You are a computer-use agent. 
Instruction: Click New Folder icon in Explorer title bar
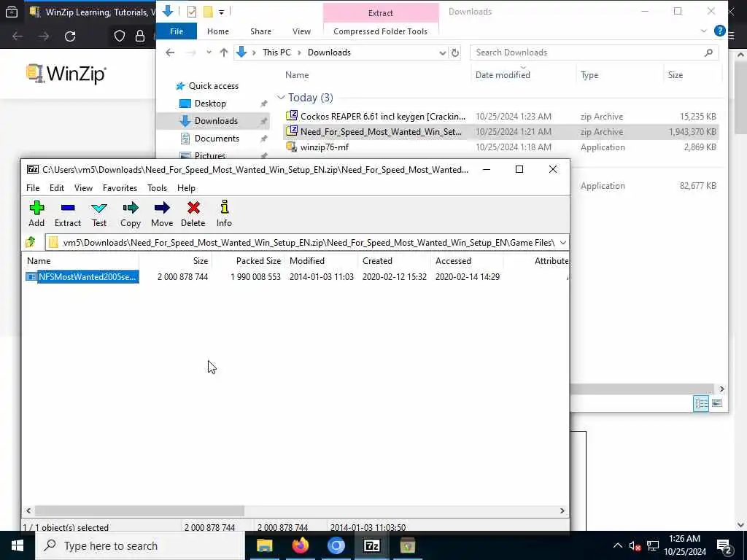click(x=208, y=12)
